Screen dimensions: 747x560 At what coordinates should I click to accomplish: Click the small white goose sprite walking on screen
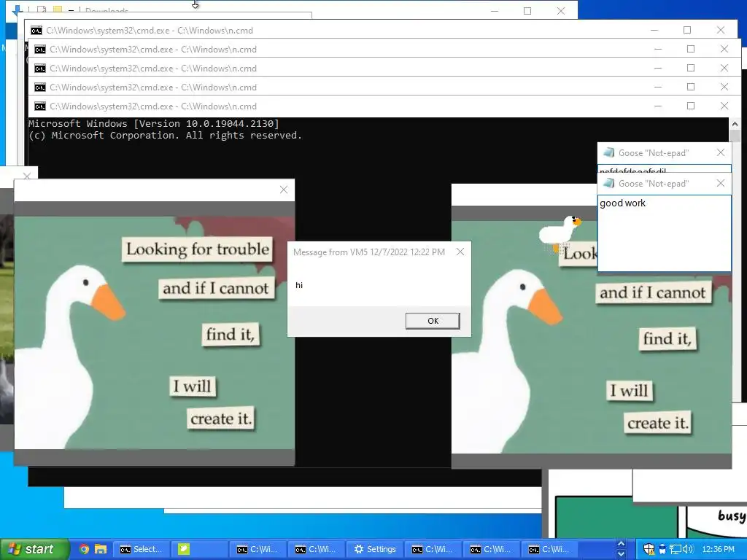(560, 233)
